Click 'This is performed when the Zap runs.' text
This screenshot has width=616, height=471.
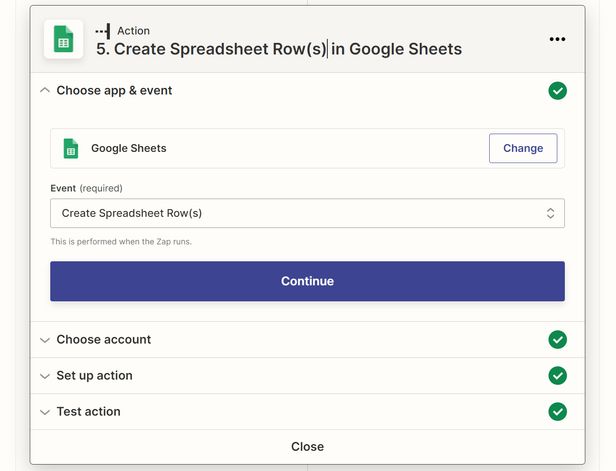121,242
